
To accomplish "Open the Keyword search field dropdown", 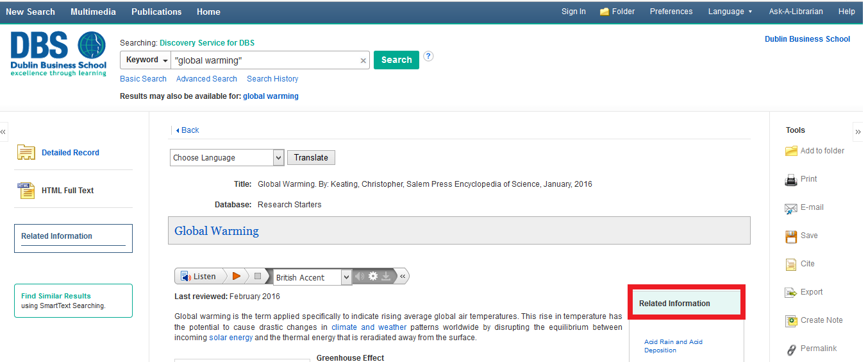I will pos(146,60).
